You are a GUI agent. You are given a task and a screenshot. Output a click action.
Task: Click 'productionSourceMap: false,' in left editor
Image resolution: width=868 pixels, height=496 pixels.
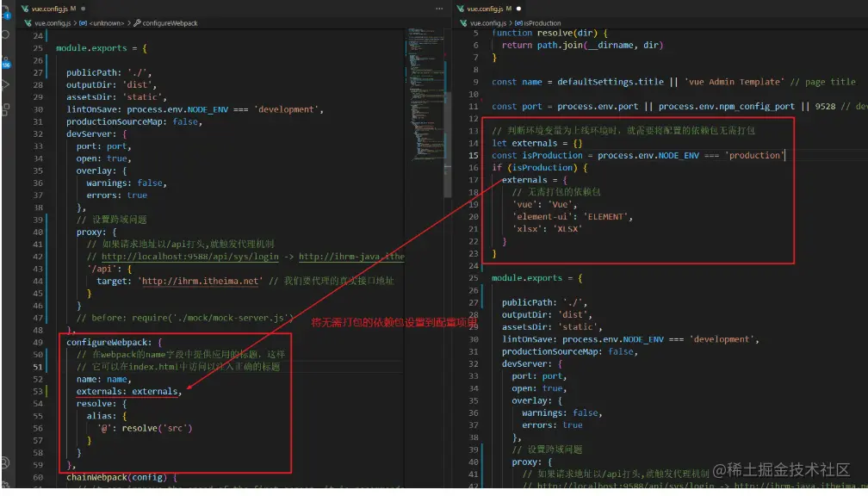[134, 121]
